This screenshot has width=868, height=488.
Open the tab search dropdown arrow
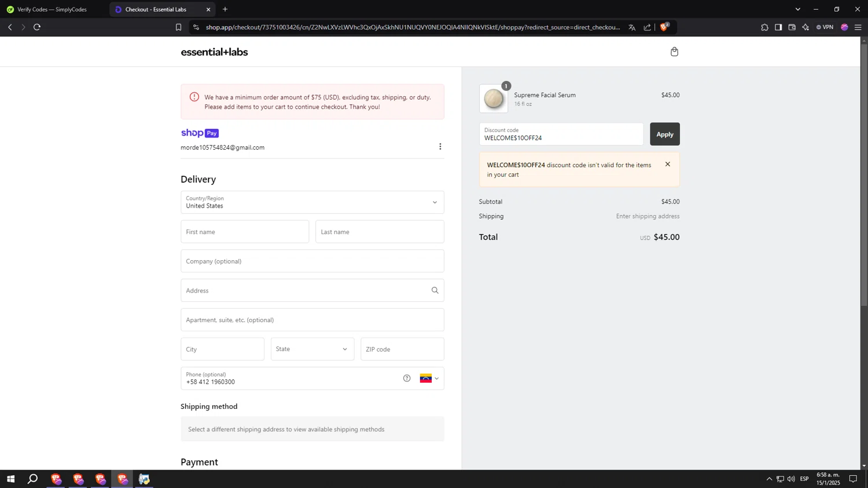click(797, 9)
